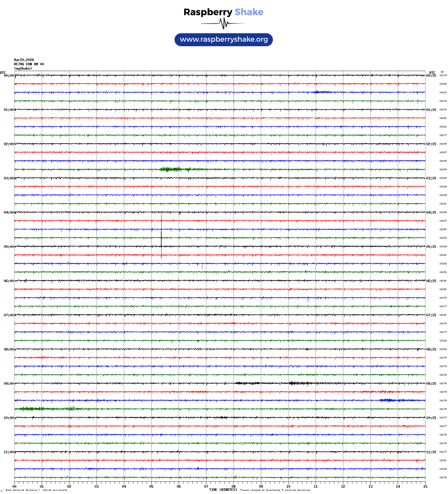Select the RC786 EHN AM 00 station label
The width and height of the screenshot is (448, 494).
tap(29, 64)
